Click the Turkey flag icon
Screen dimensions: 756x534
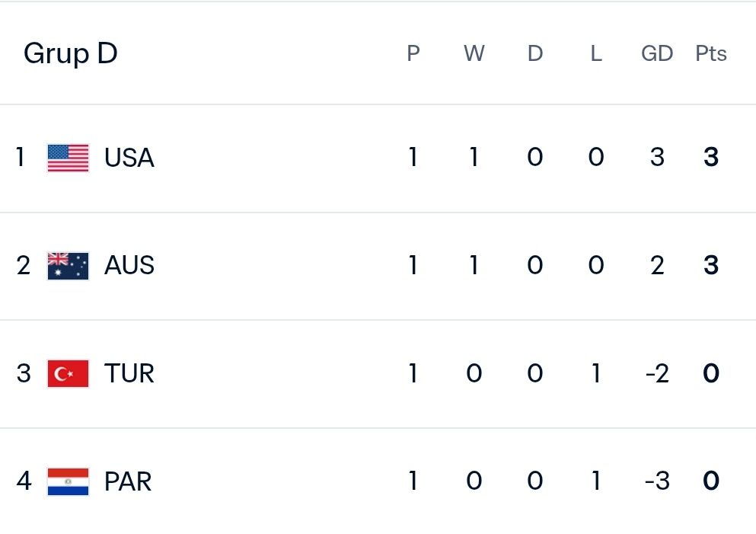point(68,373)
